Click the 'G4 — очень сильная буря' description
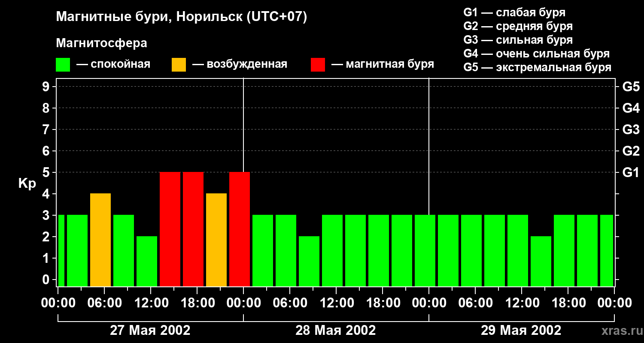Screen dimensions: 644x343 [536, 54]
